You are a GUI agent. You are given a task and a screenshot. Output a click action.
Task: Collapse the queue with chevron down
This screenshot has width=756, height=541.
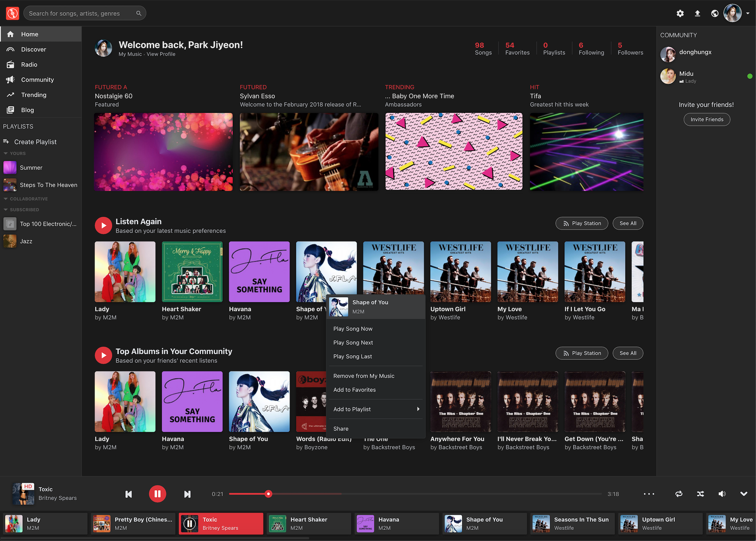pos(743,494)
